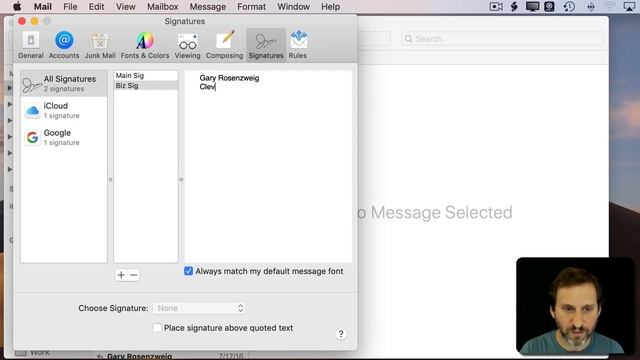640x360 pixels.
Task: Open the Format menu
Action: (x=251, y=7)
